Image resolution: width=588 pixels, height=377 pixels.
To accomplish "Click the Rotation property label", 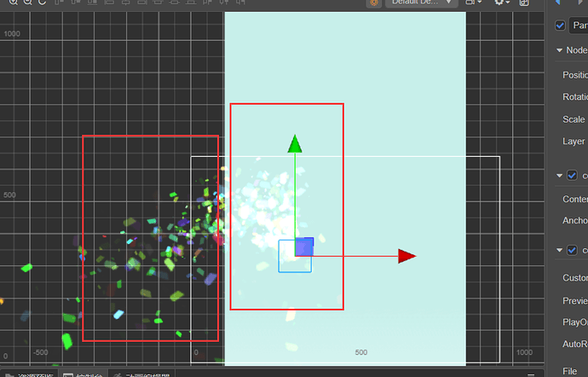I will point(575,97).
